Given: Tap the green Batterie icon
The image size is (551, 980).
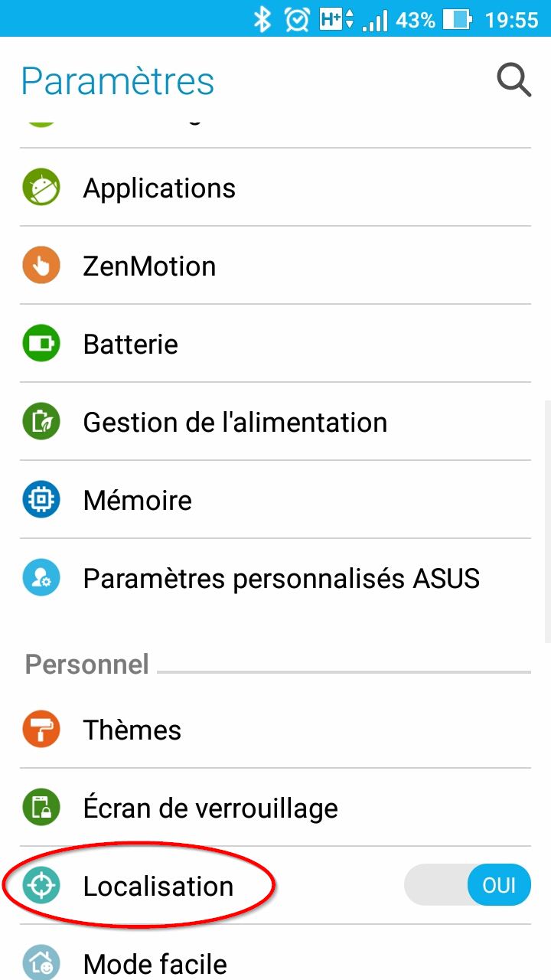Looking at the screenshot, I should [x=41, y=344].
